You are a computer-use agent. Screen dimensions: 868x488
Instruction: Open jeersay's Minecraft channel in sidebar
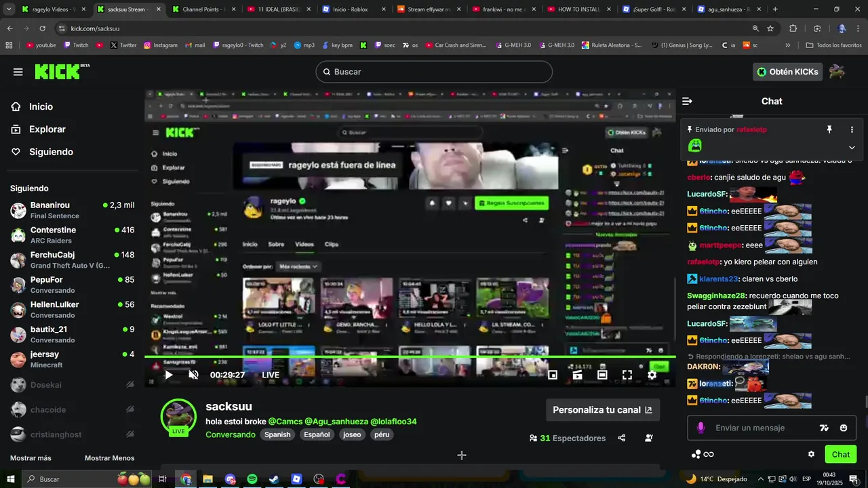pos(72,359)
